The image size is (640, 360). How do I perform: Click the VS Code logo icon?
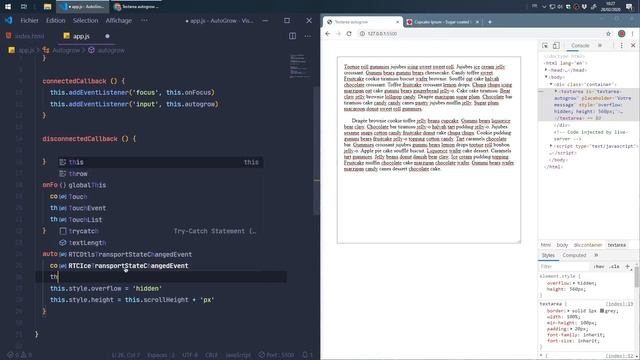pyautogui.click(x=9, y=20)
